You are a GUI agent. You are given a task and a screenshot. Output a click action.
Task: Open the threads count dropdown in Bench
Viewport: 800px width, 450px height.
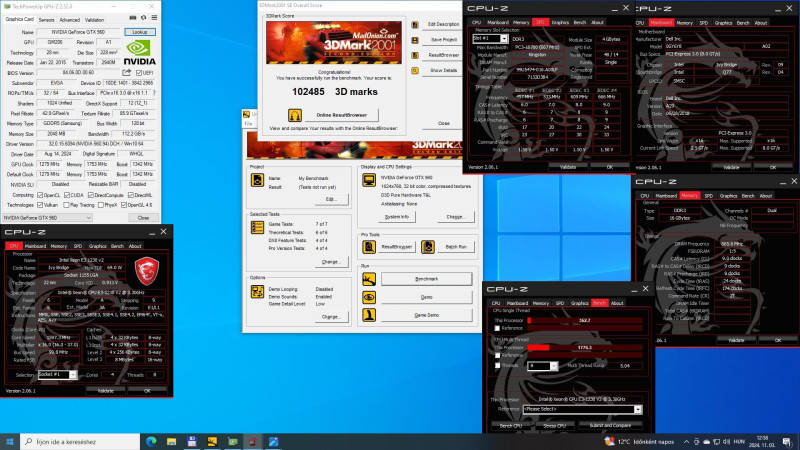pyautogui.click(x=542, y=366)
